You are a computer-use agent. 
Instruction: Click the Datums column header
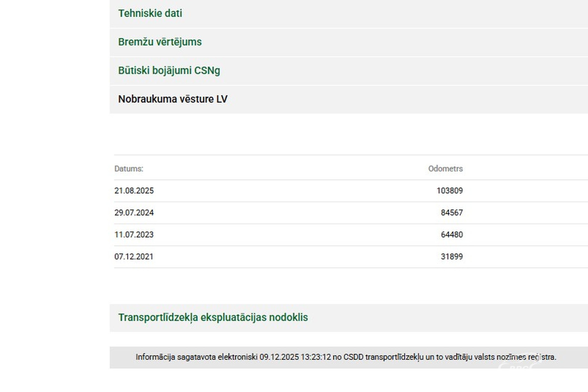(x=129, y=169)
